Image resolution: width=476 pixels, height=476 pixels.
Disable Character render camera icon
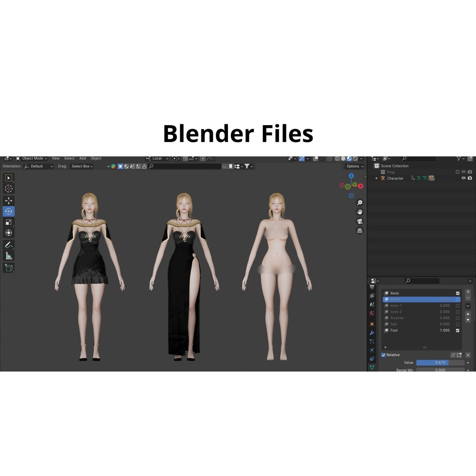tap(470, 178)
